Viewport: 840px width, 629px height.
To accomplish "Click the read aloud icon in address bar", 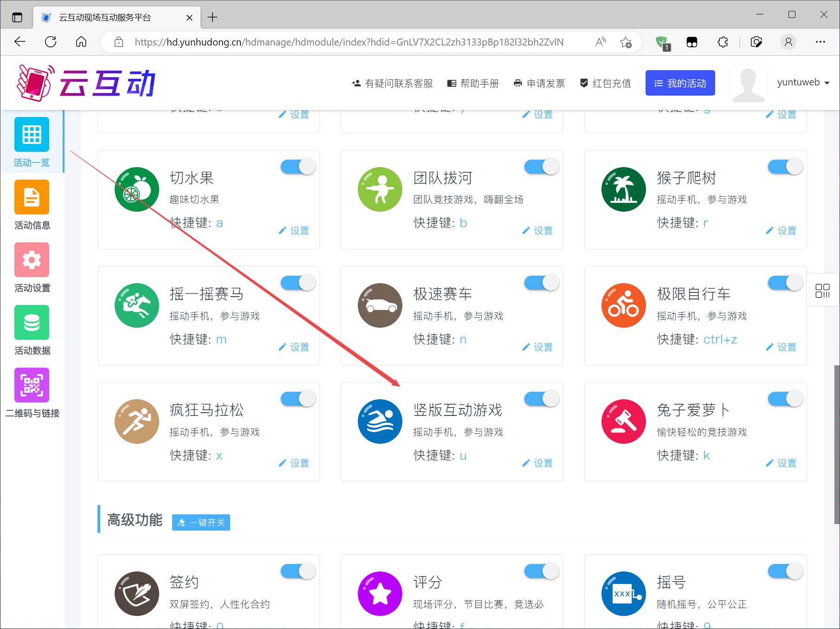I will pyautogui.click(x=601, y=42).
